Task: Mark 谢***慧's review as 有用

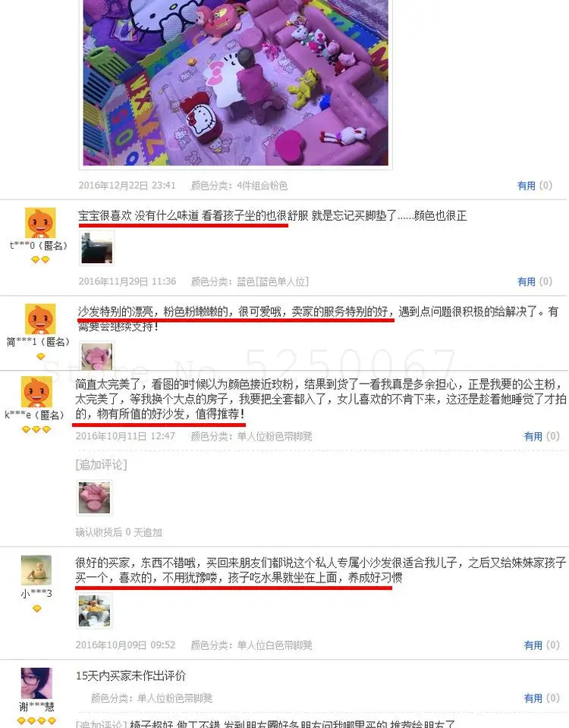Action: pyautogui.click(x=541, y=698)
